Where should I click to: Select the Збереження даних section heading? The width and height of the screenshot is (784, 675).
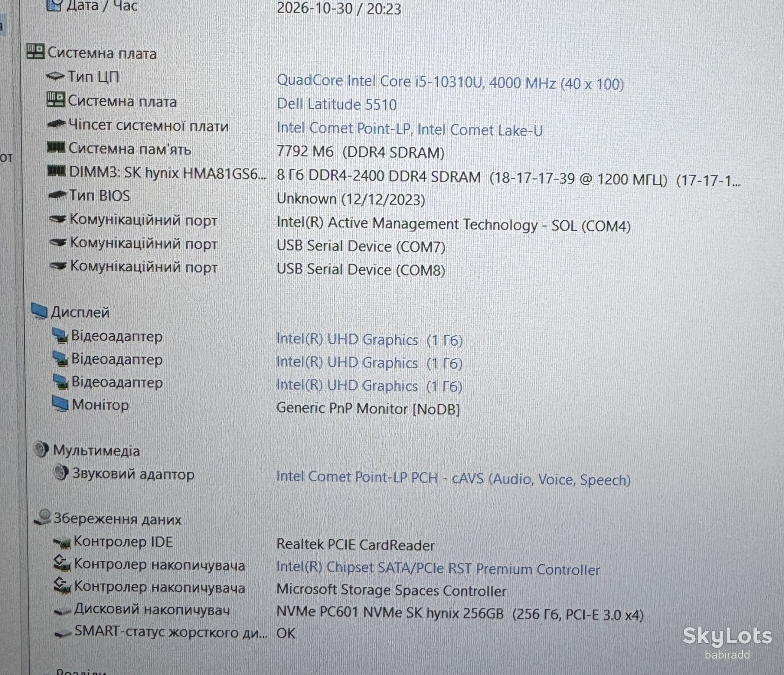point(118,519)
